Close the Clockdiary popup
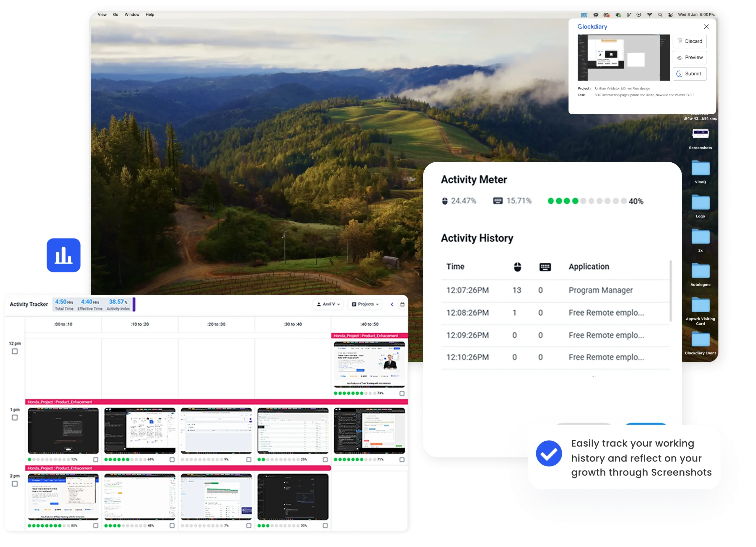Image resolution: width=756 pixels, height=547 pixels. pyautogui.click(x=706, y=27)
